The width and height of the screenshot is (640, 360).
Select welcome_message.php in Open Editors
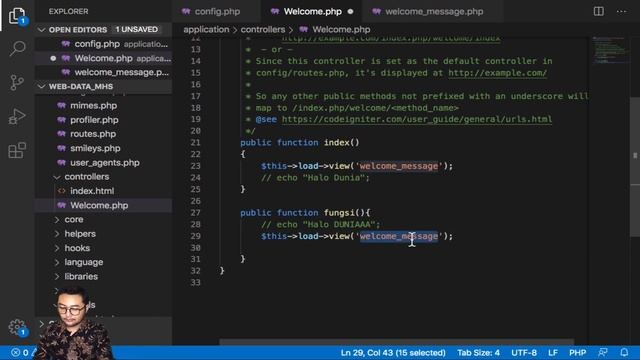(104, 72)
